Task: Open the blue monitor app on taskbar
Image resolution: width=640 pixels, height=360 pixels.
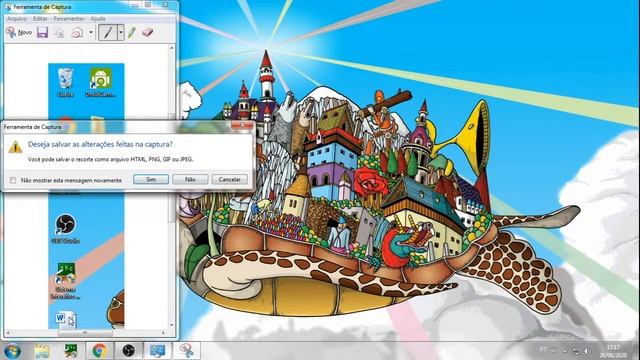Action: tap(157, 351)
